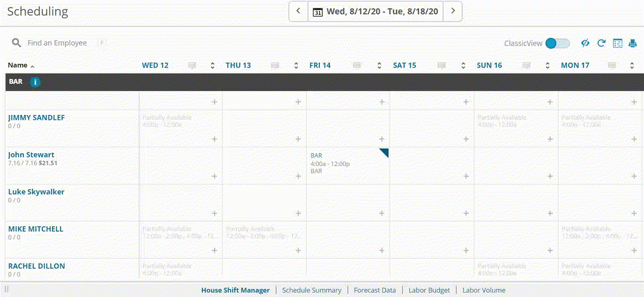Switch to the Schedule Summary tab

tap(312, 290)
